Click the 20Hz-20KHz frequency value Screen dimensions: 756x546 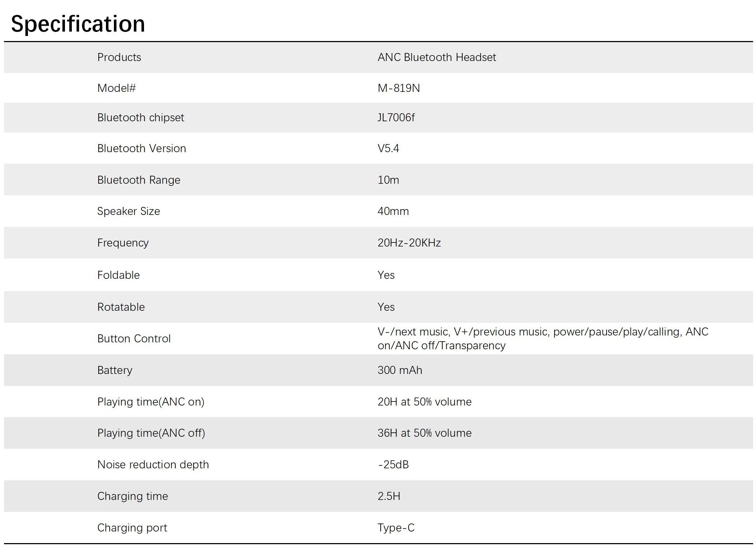click(409, 243)
